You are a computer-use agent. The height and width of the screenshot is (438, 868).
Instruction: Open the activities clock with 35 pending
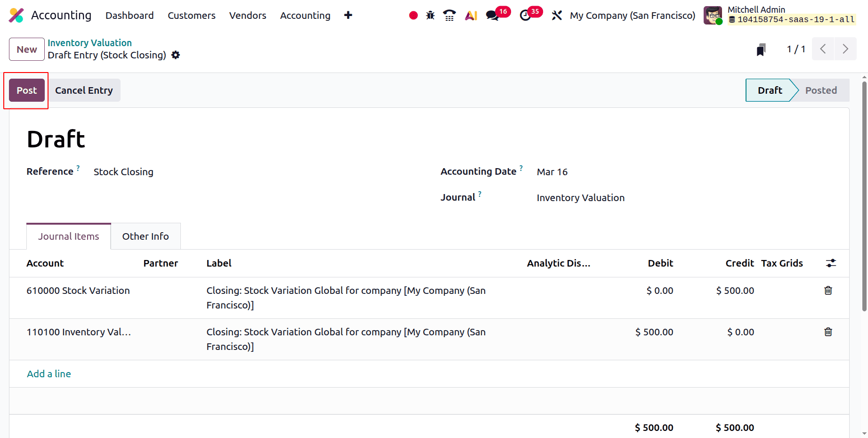pyautogui.click(x=526, y=15)
